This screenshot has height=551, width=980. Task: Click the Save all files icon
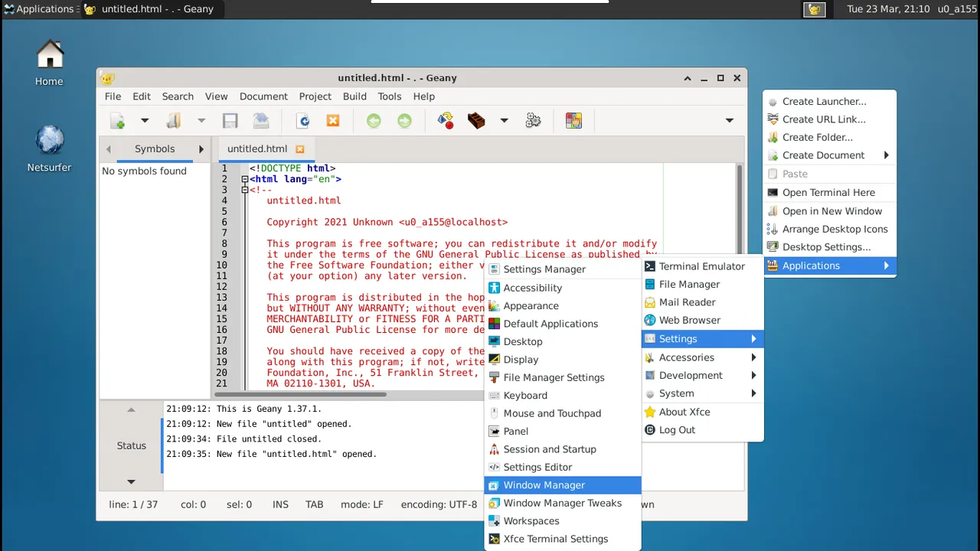(261, 121)
